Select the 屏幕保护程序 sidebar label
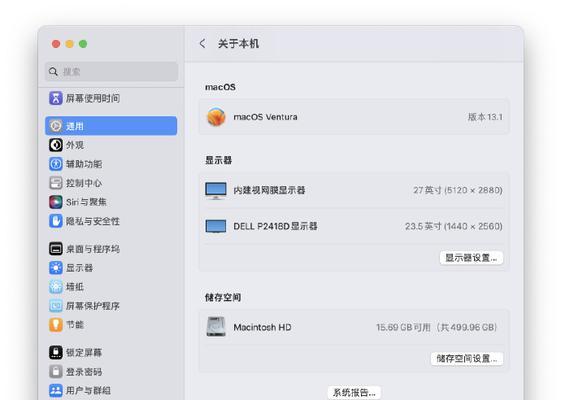 point(93,306)
